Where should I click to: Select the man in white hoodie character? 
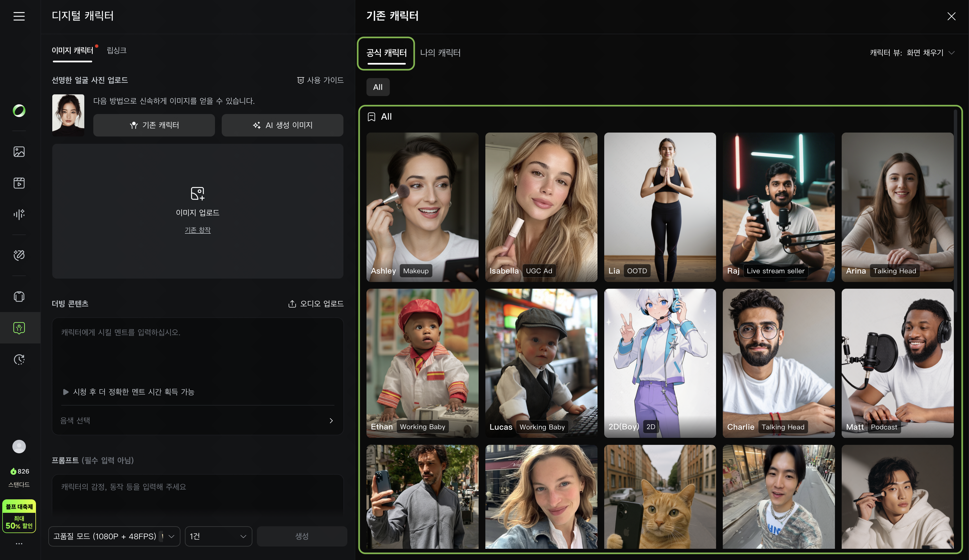[x=898, y=497]
